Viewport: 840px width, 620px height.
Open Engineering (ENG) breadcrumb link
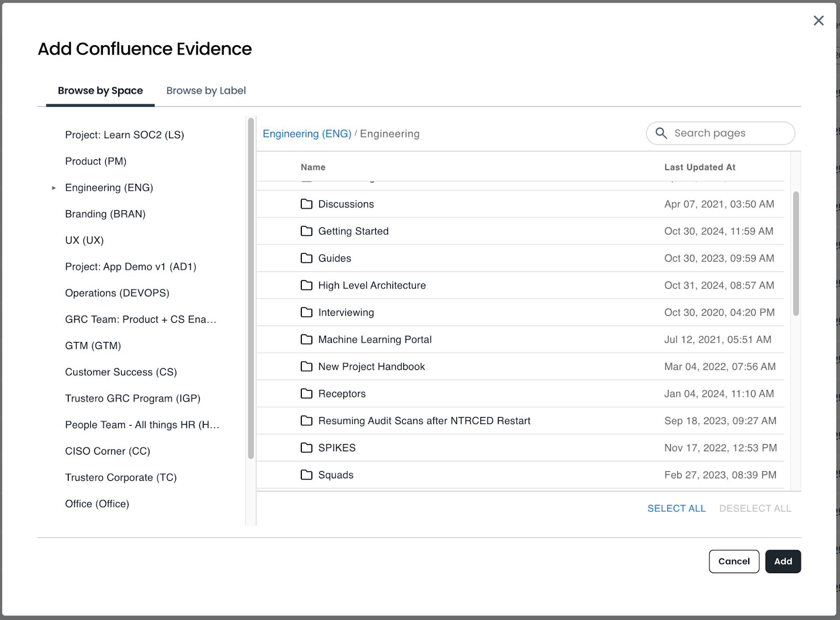pyautogui.click(x=307, y=133)
